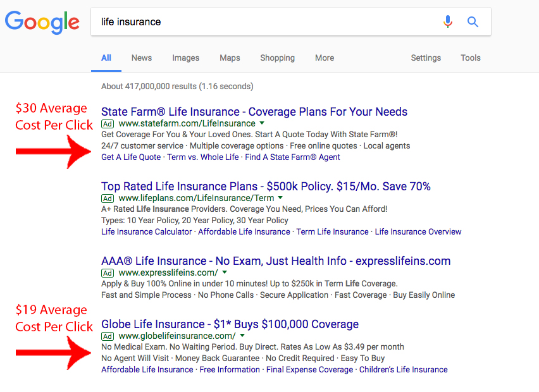Expand dropdown arrow next to statefarm.com URL
This screenshot has width=539, height=392.
tap(262, 123)
